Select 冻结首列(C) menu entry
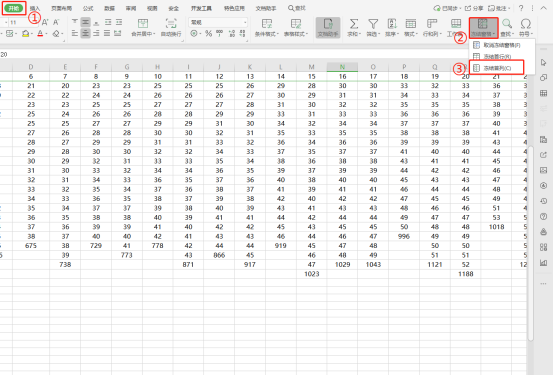This screenshot has width=554, height=376. (x=496, y=68)
